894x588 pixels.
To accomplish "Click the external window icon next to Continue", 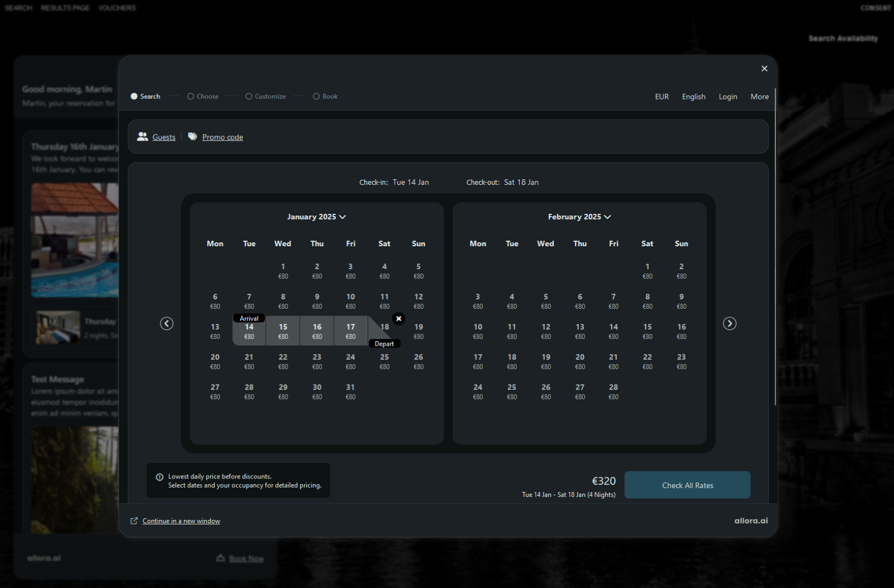I will pyautogui.click(x=134, y=521).
